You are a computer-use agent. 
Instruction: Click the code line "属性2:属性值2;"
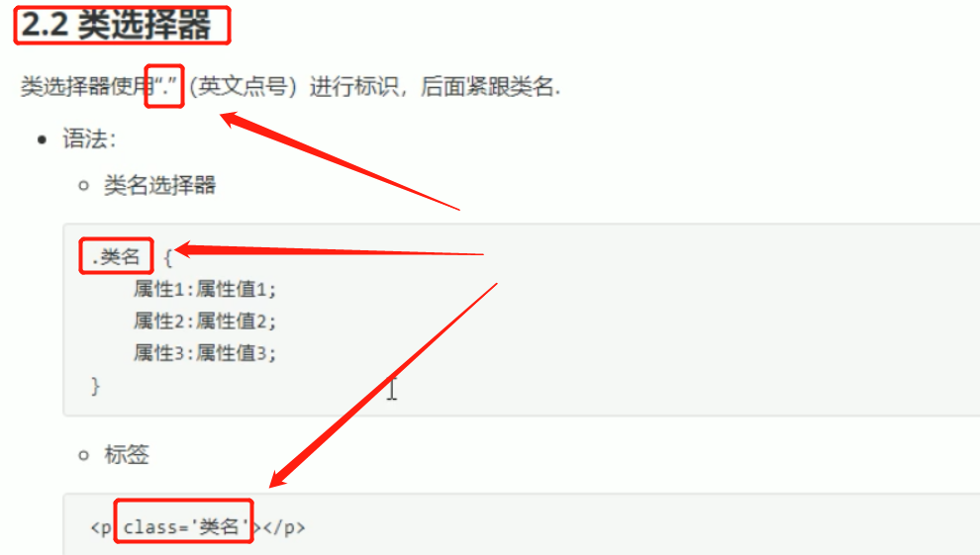click(204, 321)
